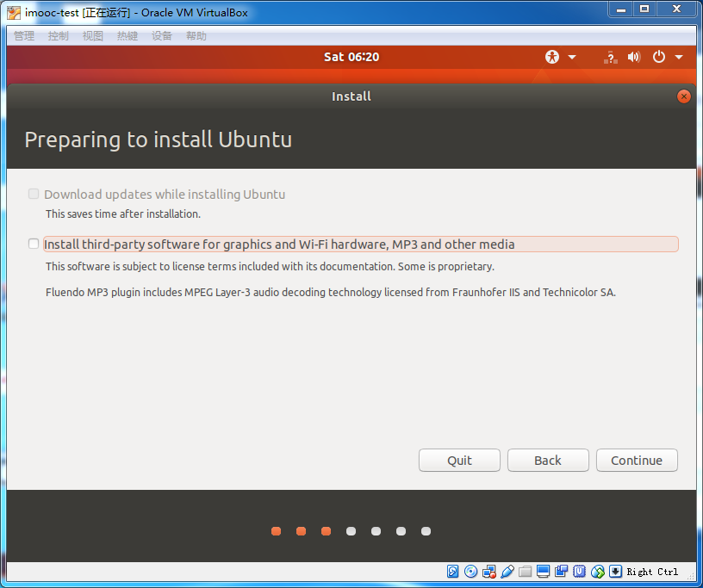This screenshot has height=588, width=703.
Task: Click the VirtualBox window title icon
Action: (x=14, y=13)
